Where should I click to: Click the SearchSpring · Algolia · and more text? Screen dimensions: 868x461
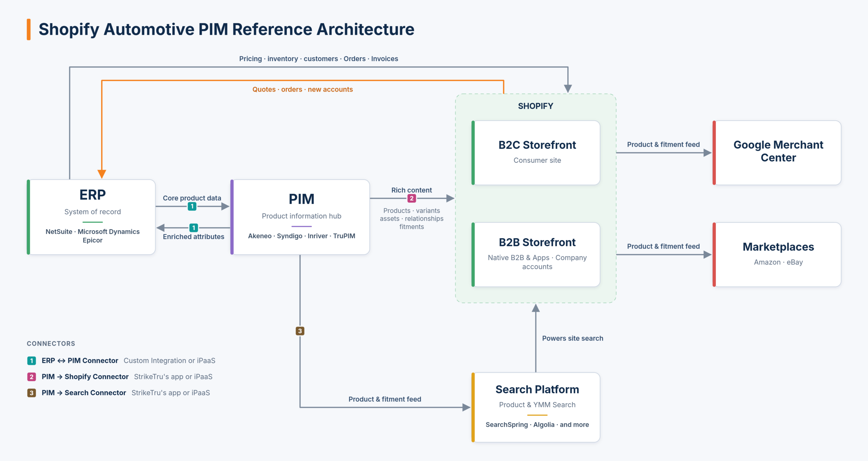(537, 425)
